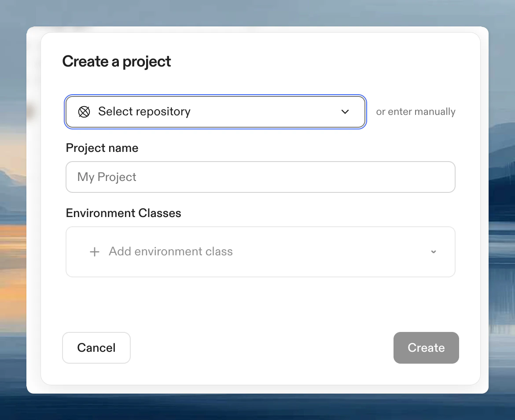
Task: Click the or enter manually link
Action: click(415, 112)
